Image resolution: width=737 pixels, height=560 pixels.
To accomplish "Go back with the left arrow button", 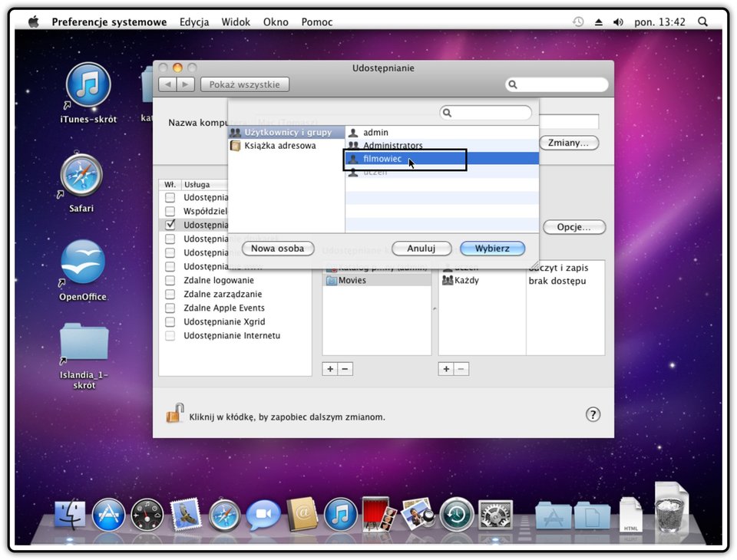I will 168,84.
